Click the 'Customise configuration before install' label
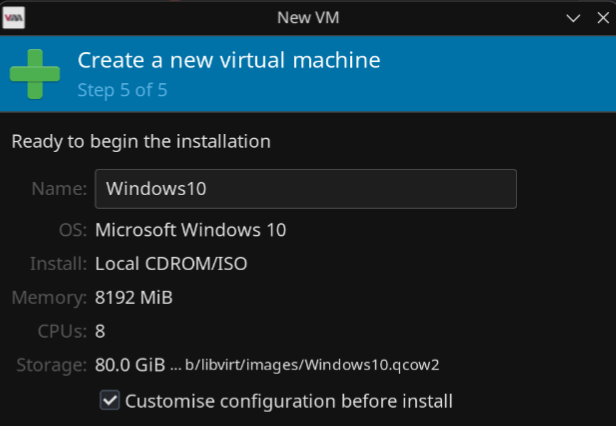616x426 pixels. point(289,401)
